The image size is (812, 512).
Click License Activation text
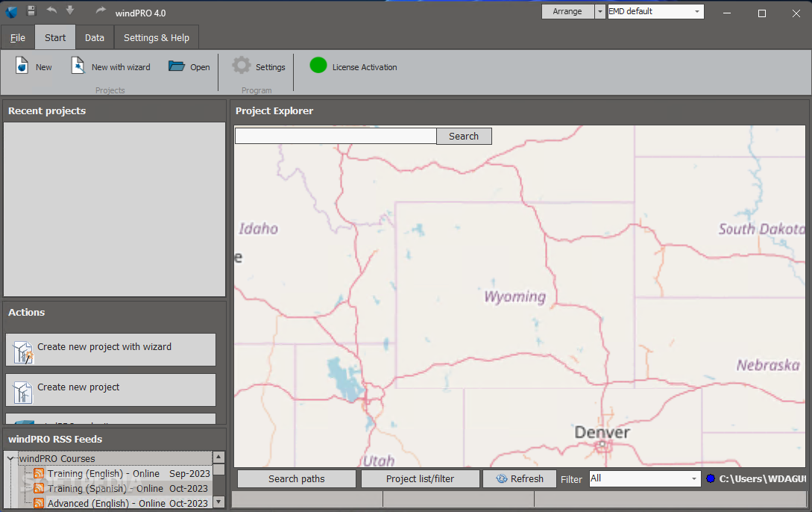pos(365,67)
